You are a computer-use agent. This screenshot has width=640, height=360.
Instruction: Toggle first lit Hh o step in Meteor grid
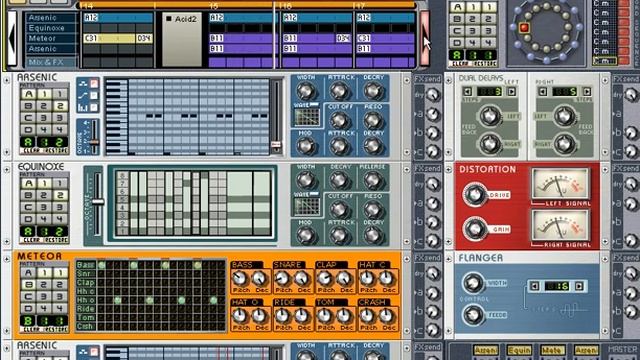click(118, 300)
